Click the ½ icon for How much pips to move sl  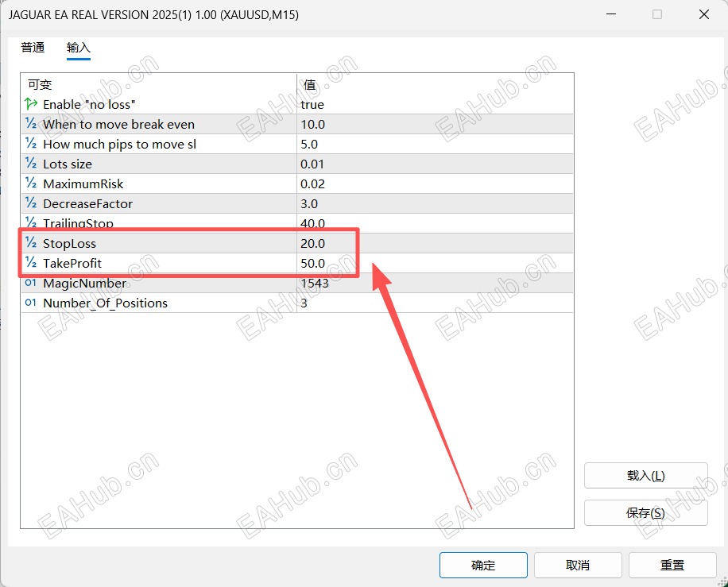pos(31,144)
